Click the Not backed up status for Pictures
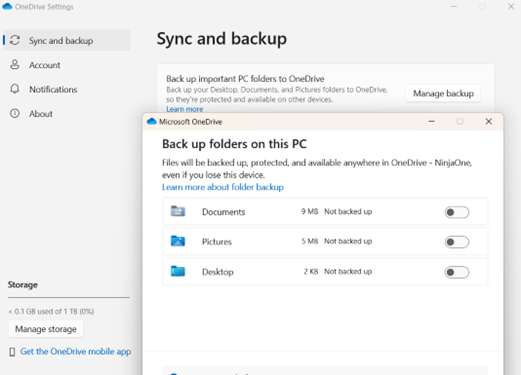521x375 pixels. click(348, 241)
